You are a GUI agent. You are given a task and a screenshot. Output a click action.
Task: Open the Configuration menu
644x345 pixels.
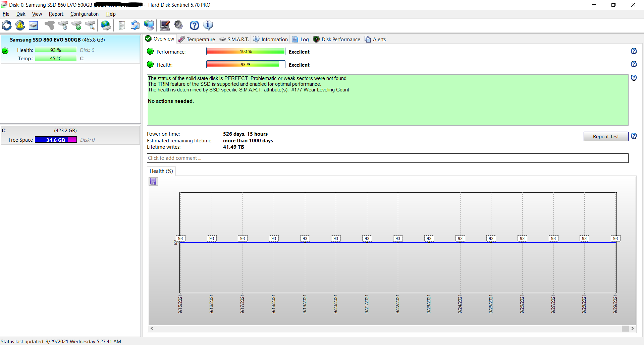(x=85, y=14)
